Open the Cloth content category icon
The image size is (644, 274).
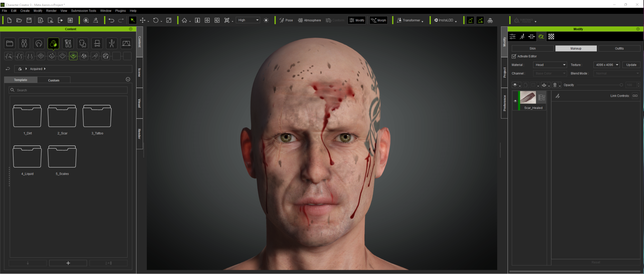[x=82, y=43]
